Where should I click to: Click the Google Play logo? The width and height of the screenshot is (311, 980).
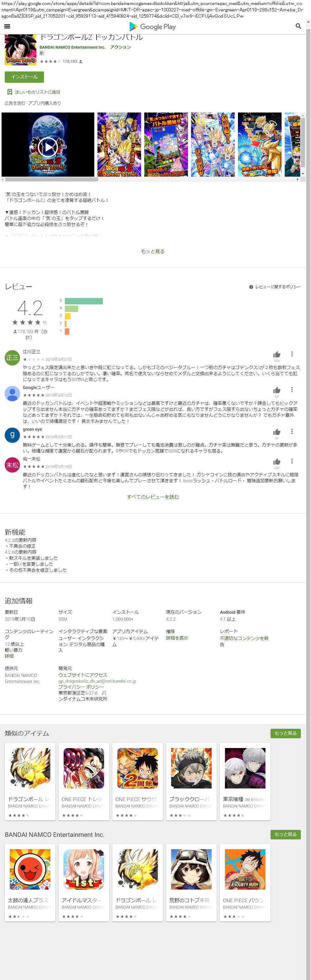click(x=152, y=27)
